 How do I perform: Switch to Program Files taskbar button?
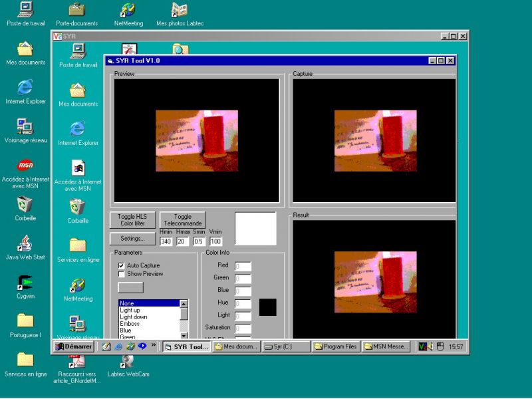pyautogui.click(x=336, y=346)
